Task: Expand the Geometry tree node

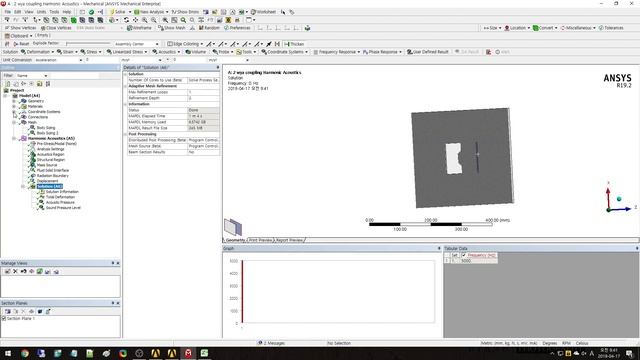Action: coord(14,101)
